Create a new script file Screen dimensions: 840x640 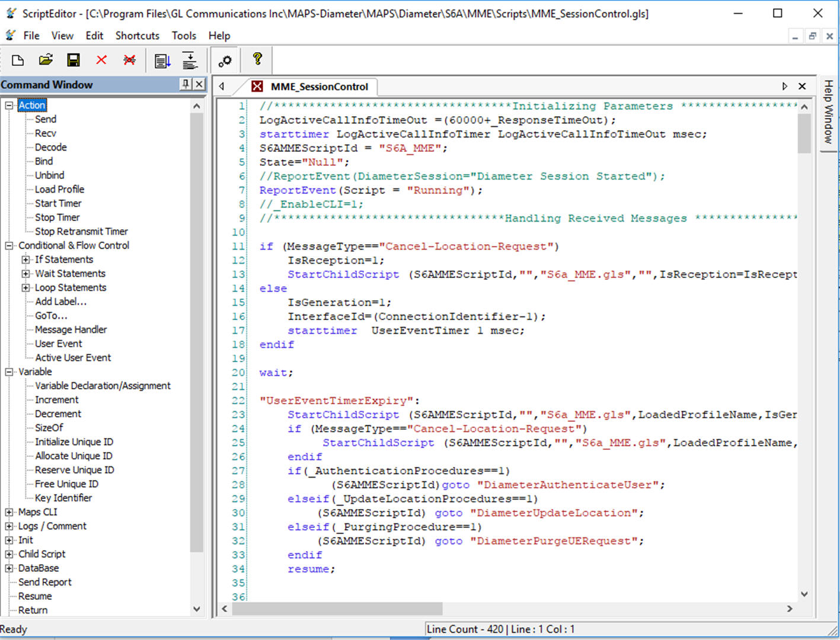(x=17, y=60)
